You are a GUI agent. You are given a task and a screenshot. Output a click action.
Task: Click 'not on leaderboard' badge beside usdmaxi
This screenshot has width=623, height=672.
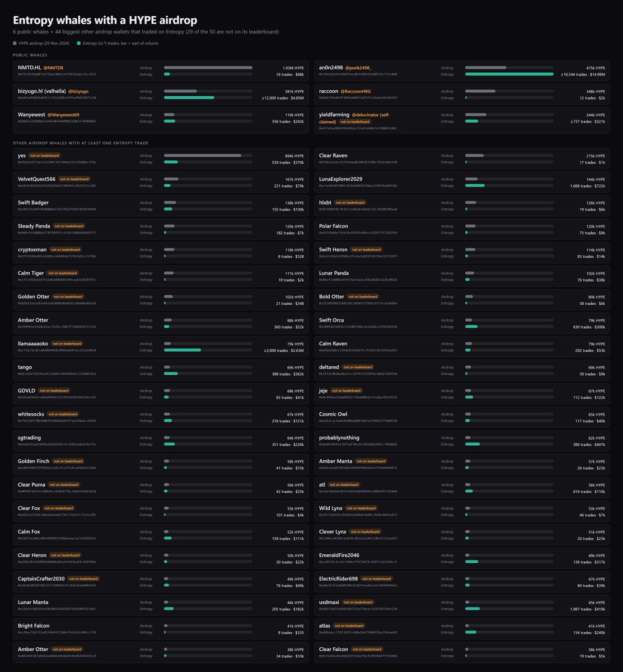tap(358, 603)
